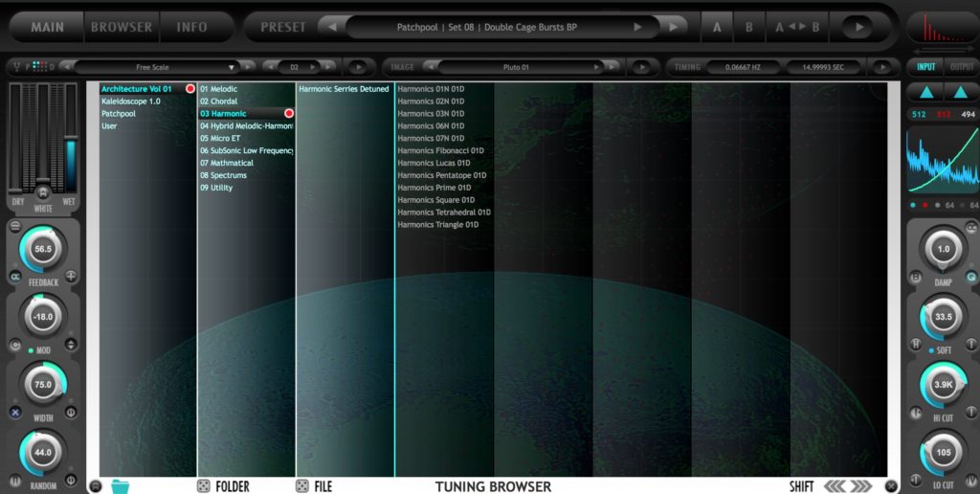The width and height of the screenshot is (980, 494).
Task: Click the left cyan triangle button
Action: click(926, 93)
